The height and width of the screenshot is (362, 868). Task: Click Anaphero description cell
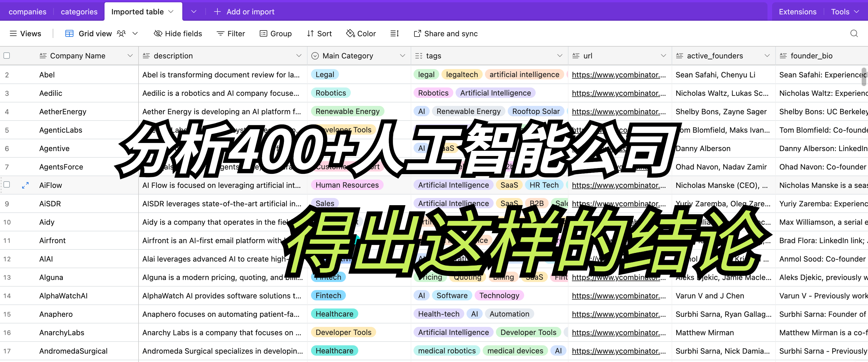click(x=223, y=314)
